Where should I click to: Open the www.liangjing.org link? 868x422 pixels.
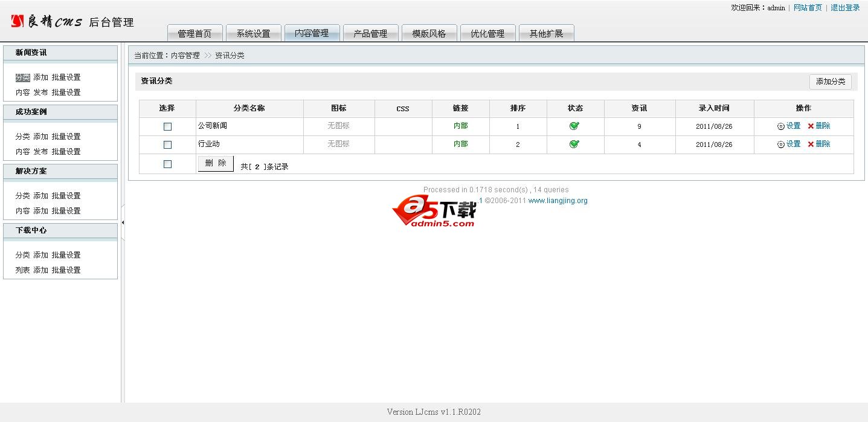(x=558, y=201)
